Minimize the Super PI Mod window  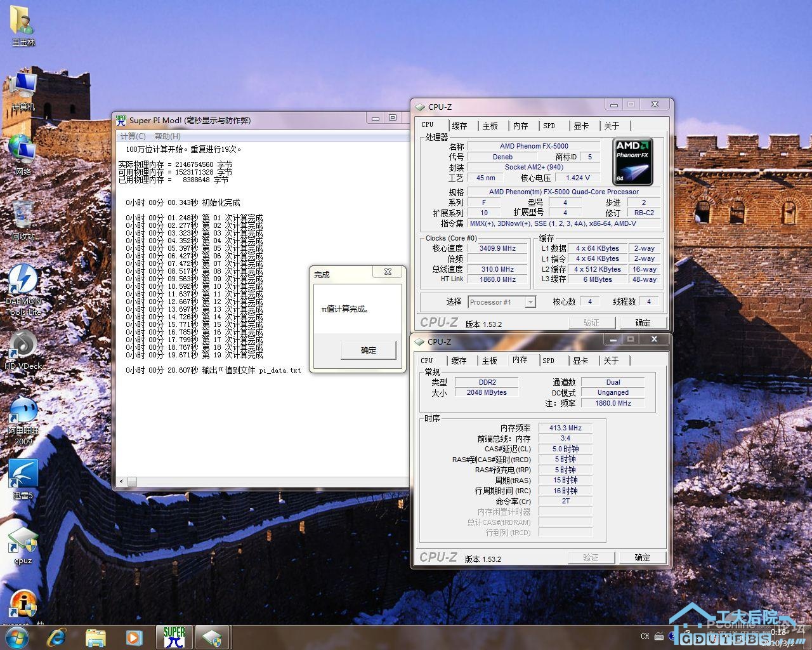pyautogui.click(x=376, y=118)
